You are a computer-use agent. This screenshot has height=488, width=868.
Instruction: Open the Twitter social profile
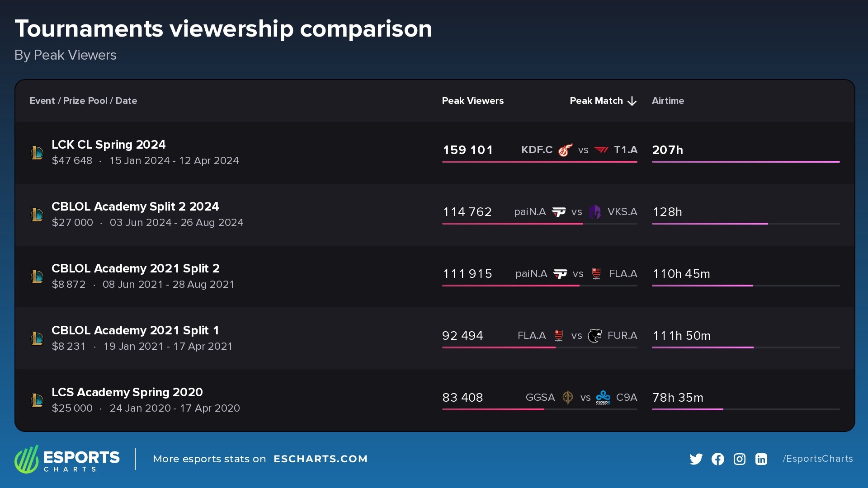click(696, 459)
